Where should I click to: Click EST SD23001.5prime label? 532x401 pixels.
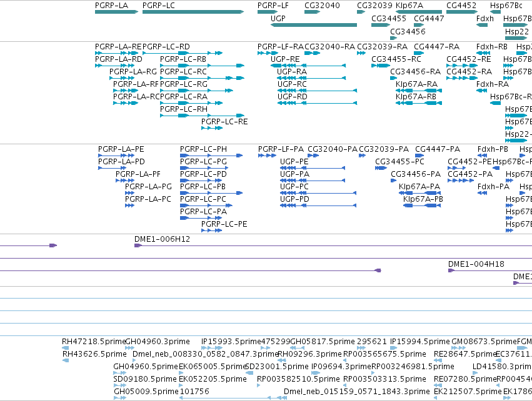(276, 367)
